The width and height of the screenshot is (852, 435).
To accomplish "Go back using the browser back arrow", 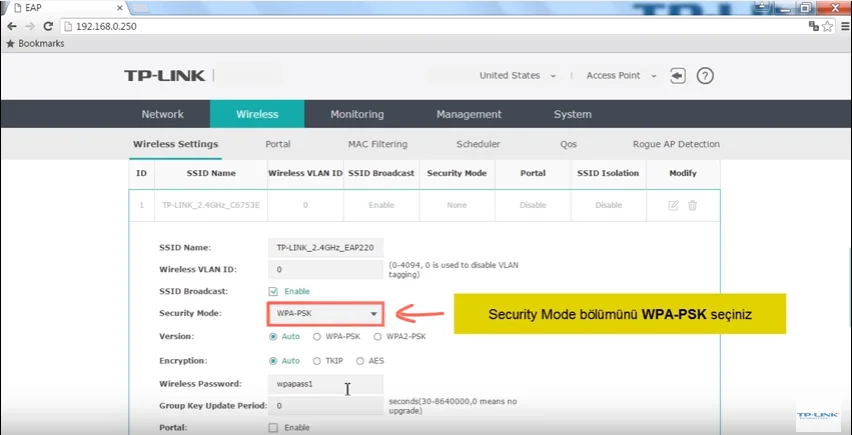I will click(10, 26).
